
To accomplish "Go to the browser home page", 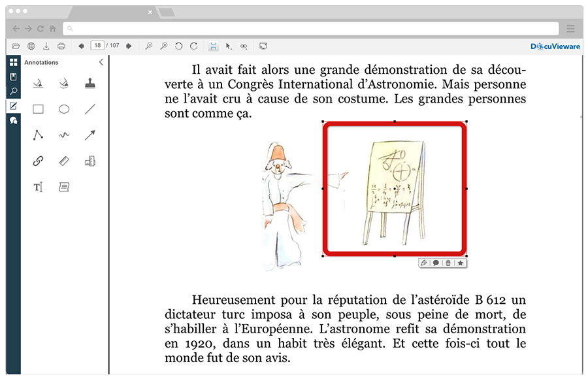I will pos(53,29).
